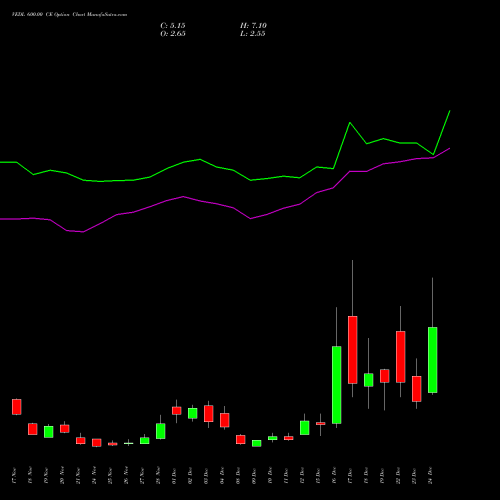Click the low value 'L: 2.55'

(x=253, y=34)
